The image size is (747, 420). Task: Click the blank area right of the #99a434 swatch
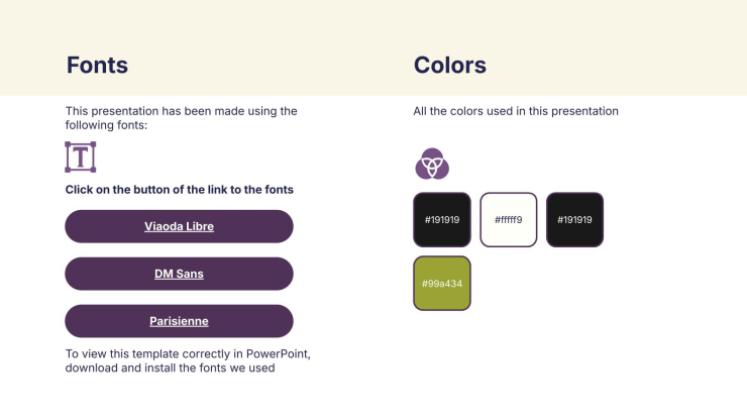pyautogui.click(x=580, y=285)
